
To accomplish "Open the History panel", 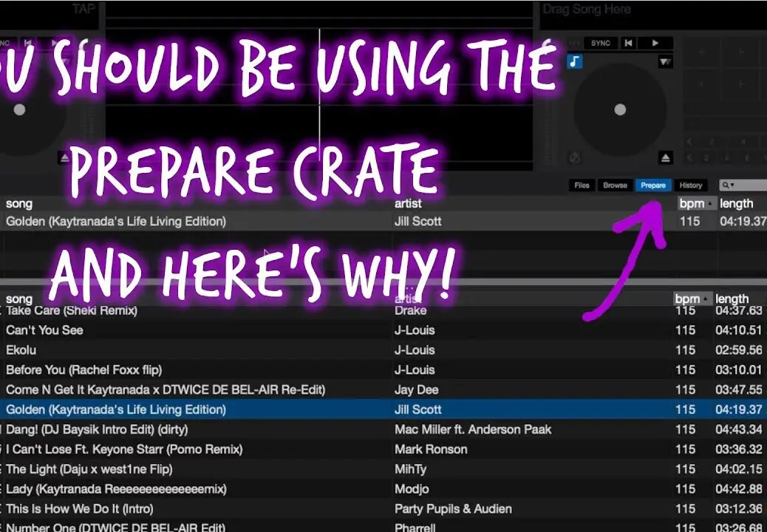I will click(691, 185).
